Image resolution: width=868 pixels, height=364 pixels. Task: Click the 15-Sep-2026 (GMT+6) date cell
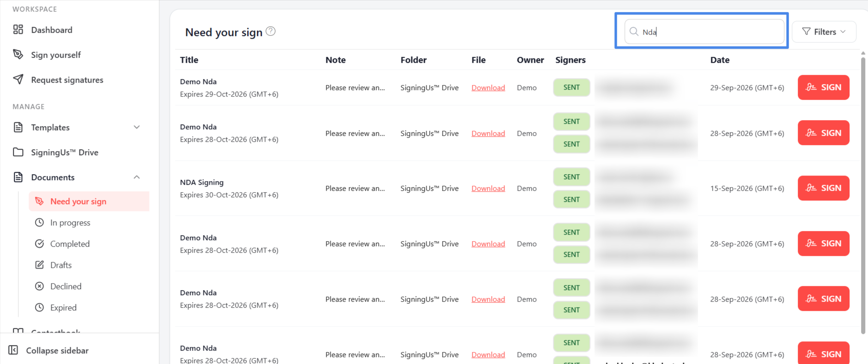click(747, 188)
